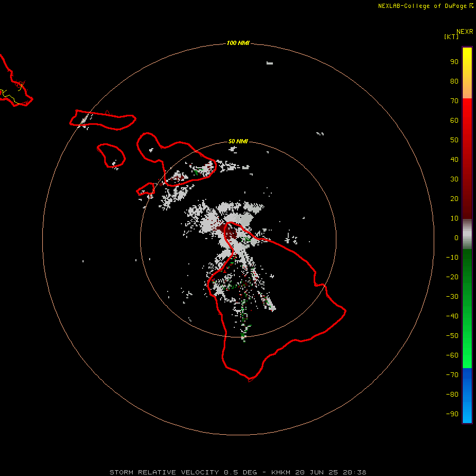The width and height of the screenshot is (476, 476).
Task: Click the isolated gray echo near the top of the 100 NMI ring
Action: pyautogui.click(x=270, y=63)
